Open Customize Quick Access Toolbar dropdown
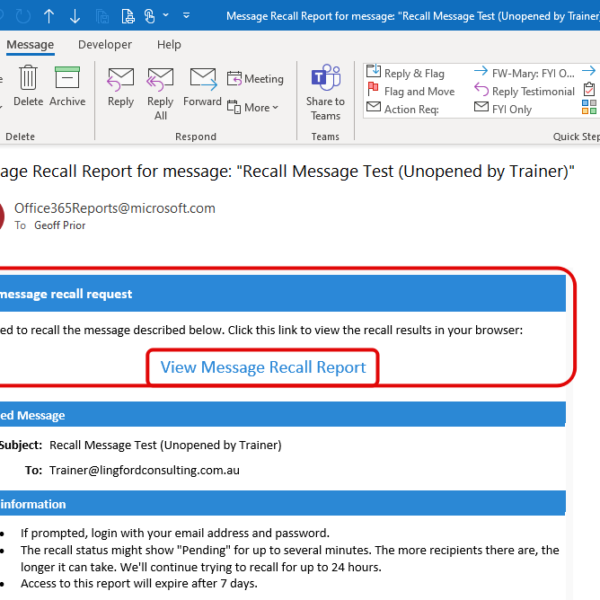Screen dimensions: 600x600 (186, 16)
